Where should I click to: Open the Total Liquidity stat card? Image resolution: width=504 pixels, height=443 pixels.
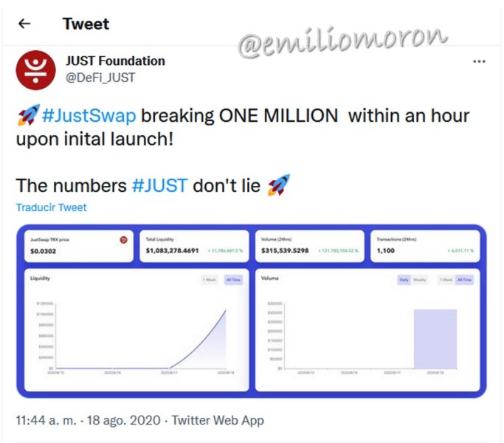click(x=194, y=246)
